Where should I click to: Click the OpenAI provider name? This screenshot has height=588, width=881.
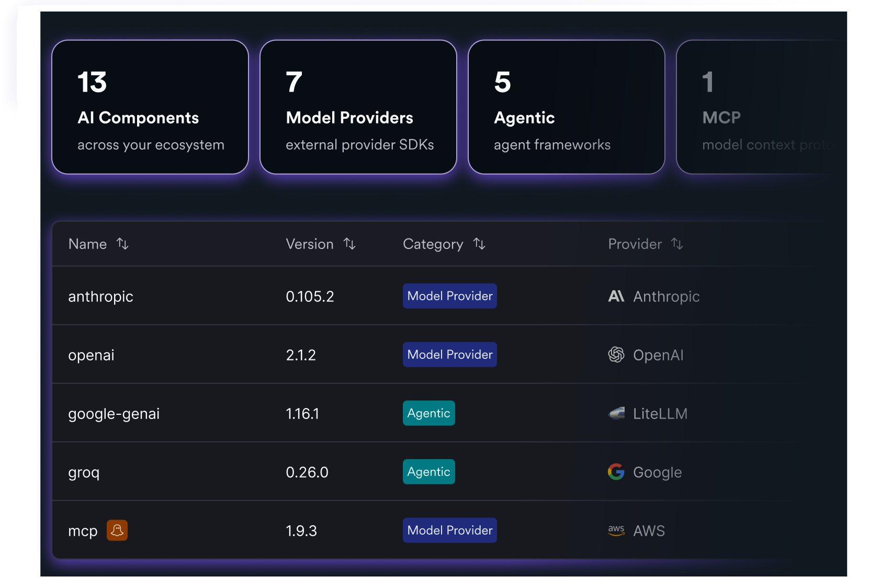pos(658,355)
